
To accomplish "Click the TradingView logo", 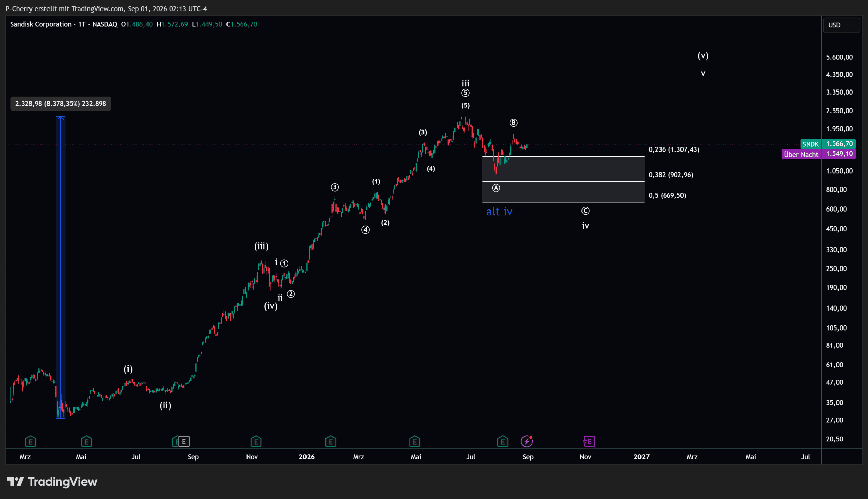I will coord(52,482).
